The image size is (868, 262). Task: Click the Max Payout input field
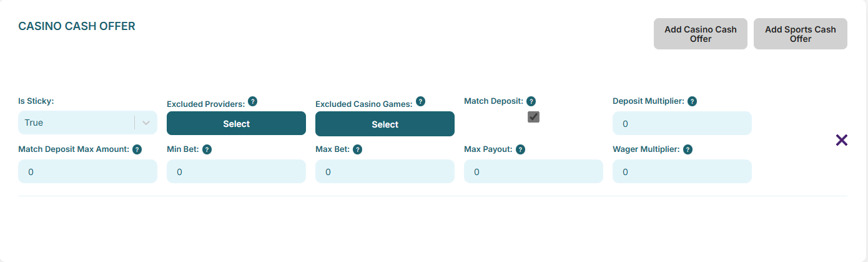(x=533, y=171)
